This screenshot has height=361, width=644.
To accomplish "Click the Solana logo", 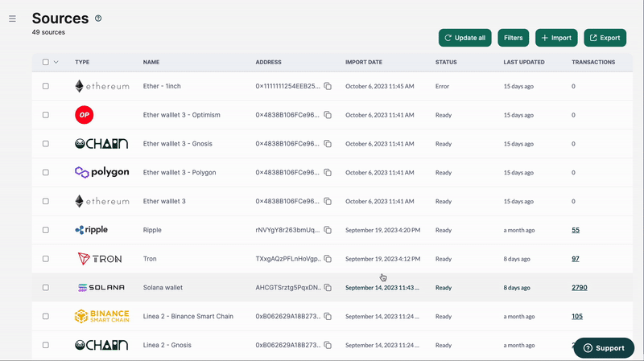I will (x=101, y=288).
